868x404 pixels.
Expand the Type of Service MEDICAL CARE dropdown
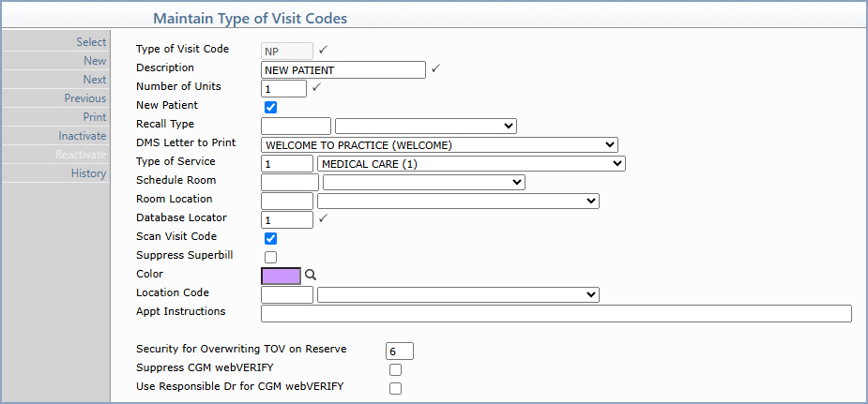(471, 164)
